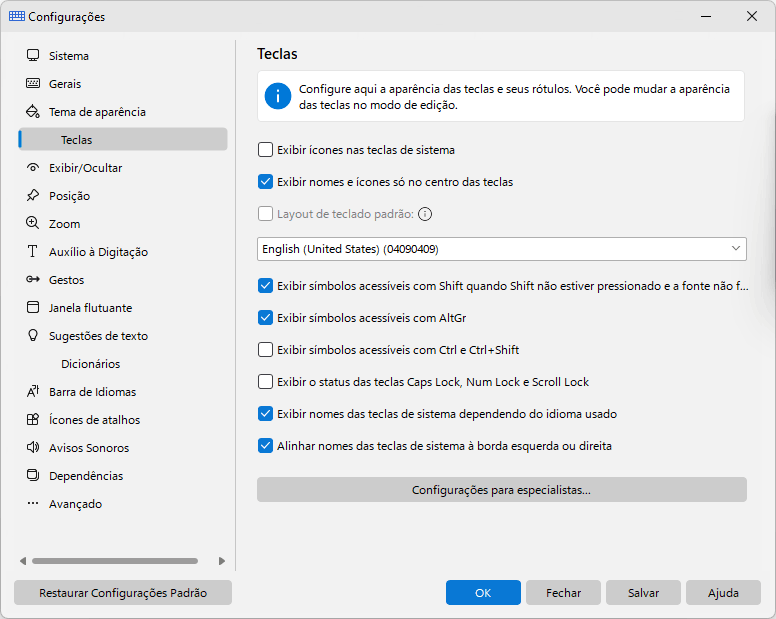Click the Janela flutuante window icon
This screenshot has height=619, width=776.
click(x=33, y=307)
